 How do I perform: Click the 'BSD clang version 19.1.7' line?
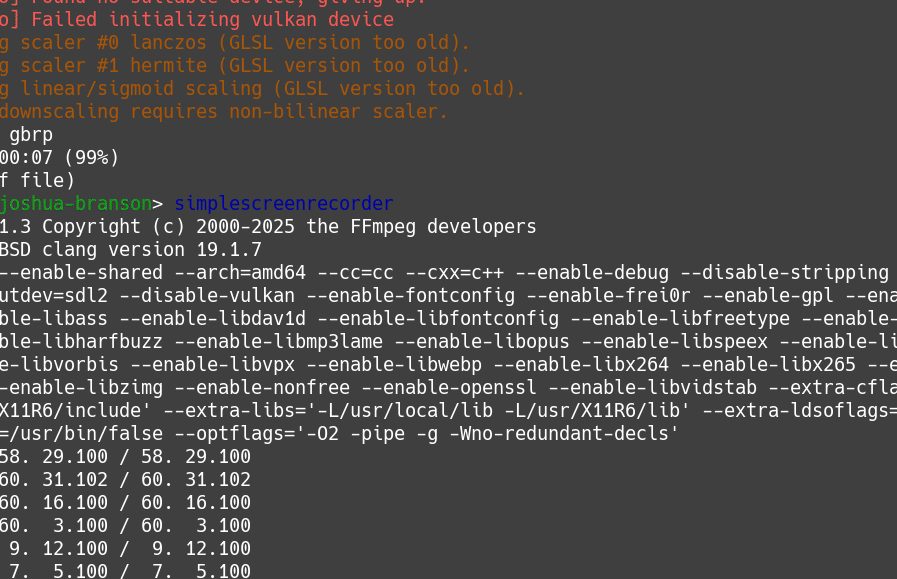point(130,250)
